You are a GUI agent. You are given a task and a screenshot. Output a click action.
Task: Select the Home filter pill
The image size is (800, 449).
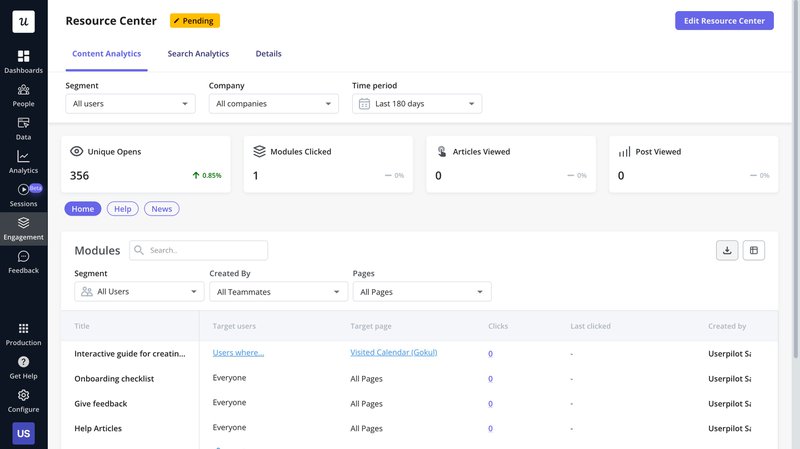click(83, 209)
